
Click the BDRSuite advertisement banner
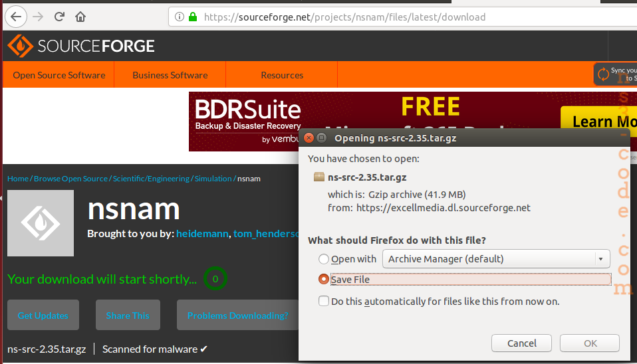tap(413, 122)
